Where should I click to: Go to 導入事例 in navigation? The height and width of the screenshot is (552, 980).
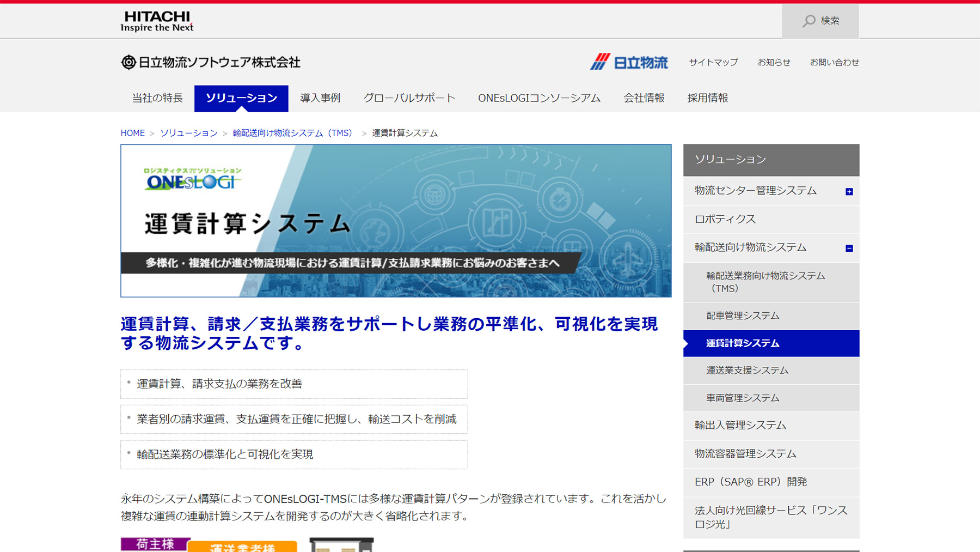pyautogui.click(x=320, y=98)
